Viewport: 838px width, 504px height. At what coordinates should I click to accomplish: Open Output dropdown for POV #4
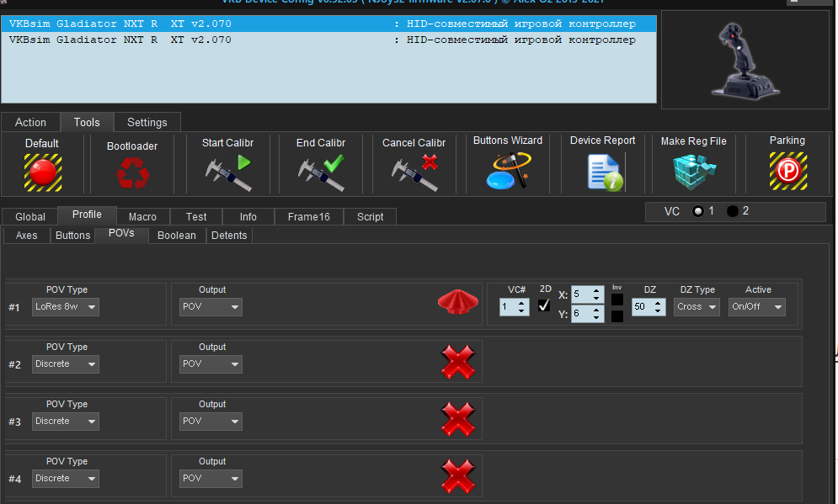tap(211, 479)
